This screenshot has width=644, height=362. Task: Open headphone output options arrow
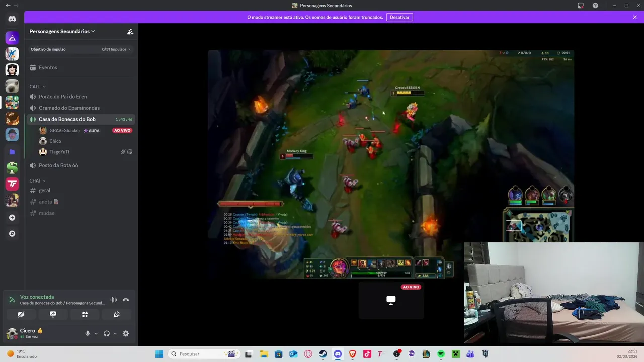click(x=115, y=333)
